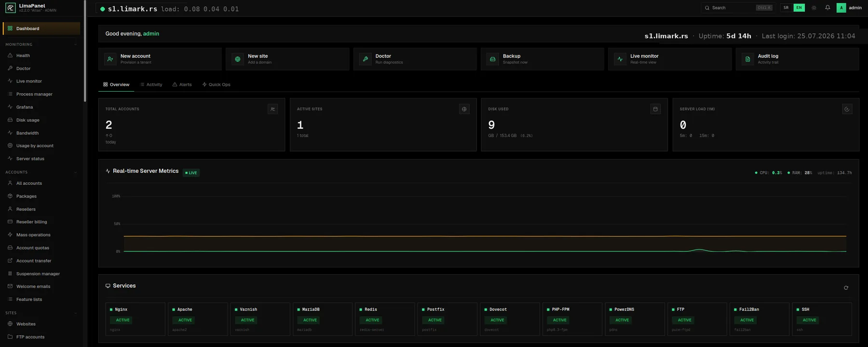The width and height of the screenshot is (868, 347).
Task: Switch to the Alerts tab
Action: coord(182,84)
